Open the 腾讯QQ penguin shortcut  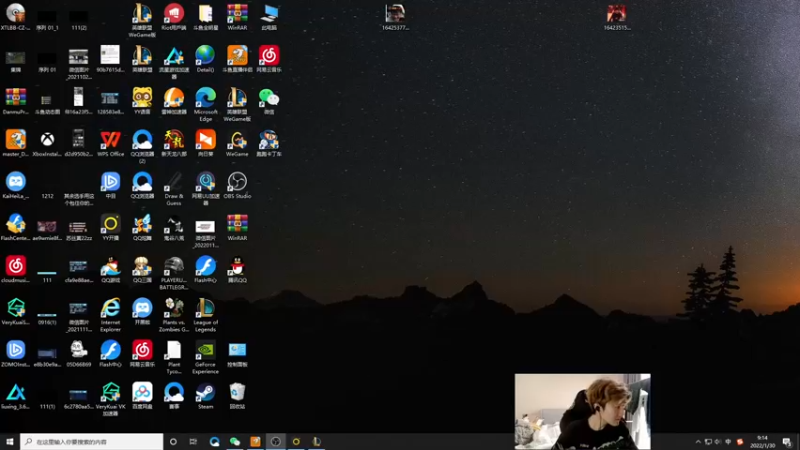237,269
